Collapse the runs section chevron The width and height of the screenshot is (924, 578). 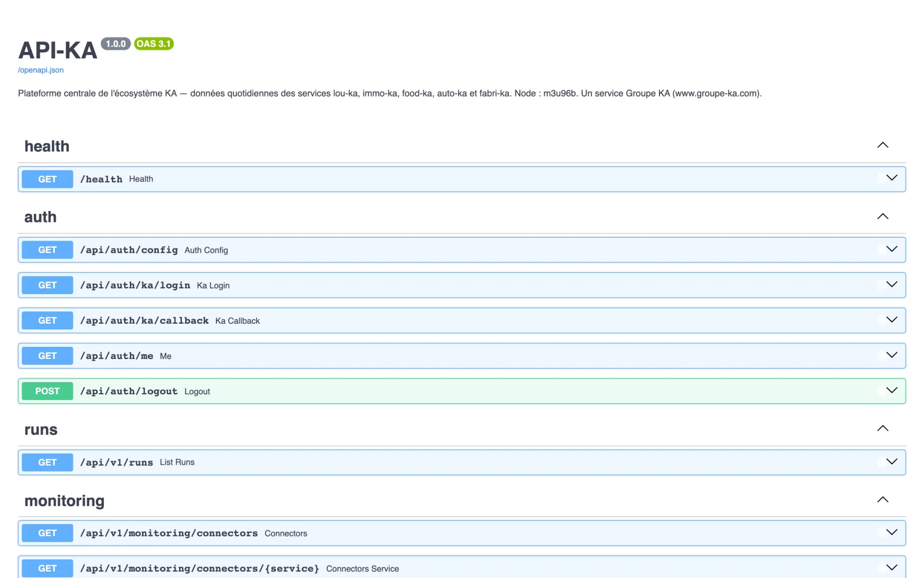pyautogui.click(x=882, y=428)
